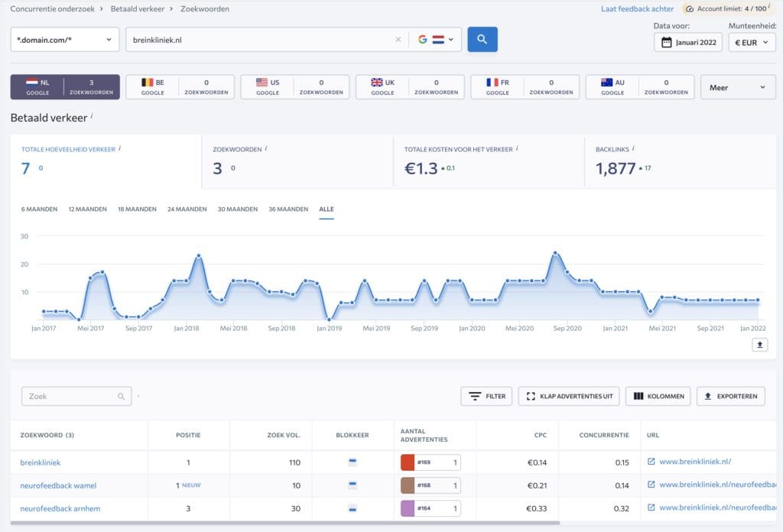Select the FR Google database tab
The width and height of the screenshot is (783, 532).
(525, 87)
